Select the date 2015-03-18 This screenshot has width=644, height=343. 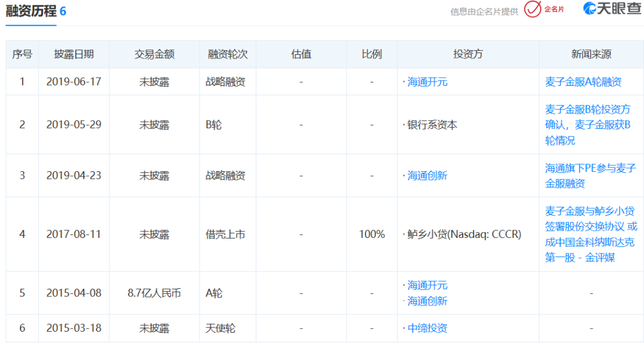[74, 328]
